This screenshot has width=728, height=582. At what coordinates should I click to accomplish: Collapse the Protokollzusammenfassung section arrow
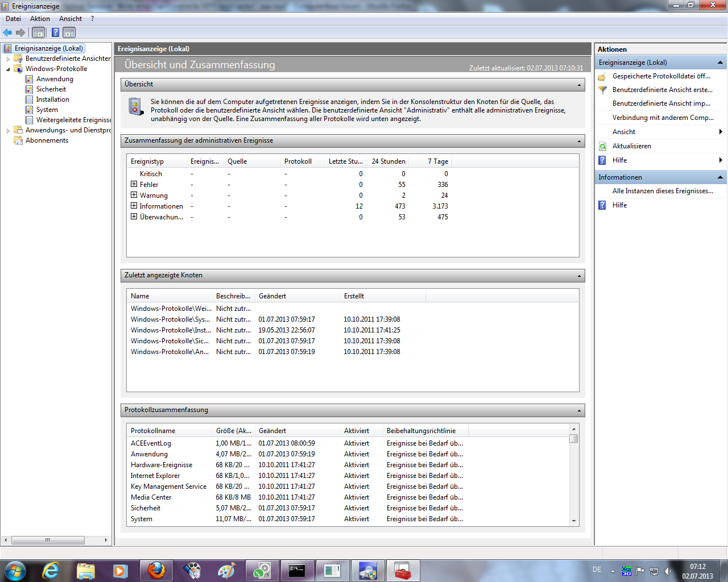coord(579,410)
